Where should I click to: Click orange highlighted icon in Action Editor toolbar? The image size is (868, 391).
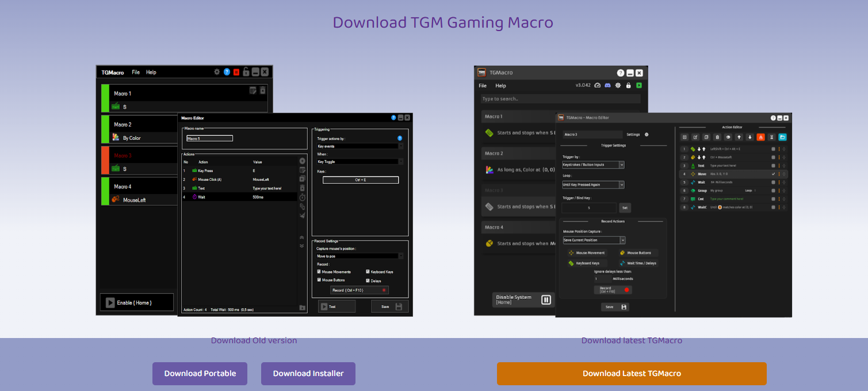pos(760,137)
